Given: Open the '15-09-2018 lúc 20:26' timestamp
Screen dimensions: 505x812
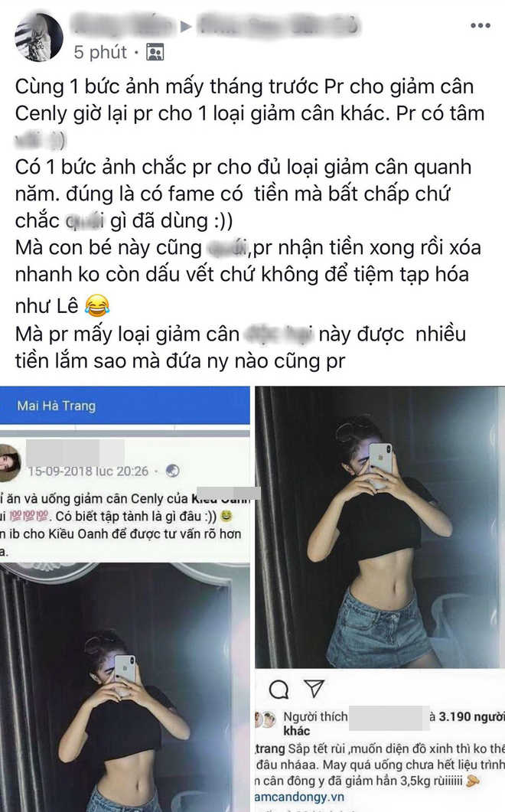Looking at the screenshot, I should 88,471.
